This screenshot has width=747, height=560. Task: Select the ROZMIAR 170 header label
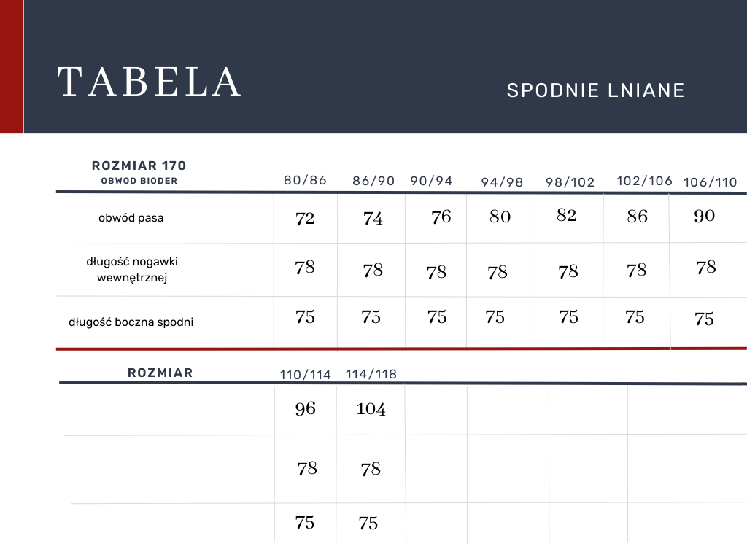coord(139,166)
